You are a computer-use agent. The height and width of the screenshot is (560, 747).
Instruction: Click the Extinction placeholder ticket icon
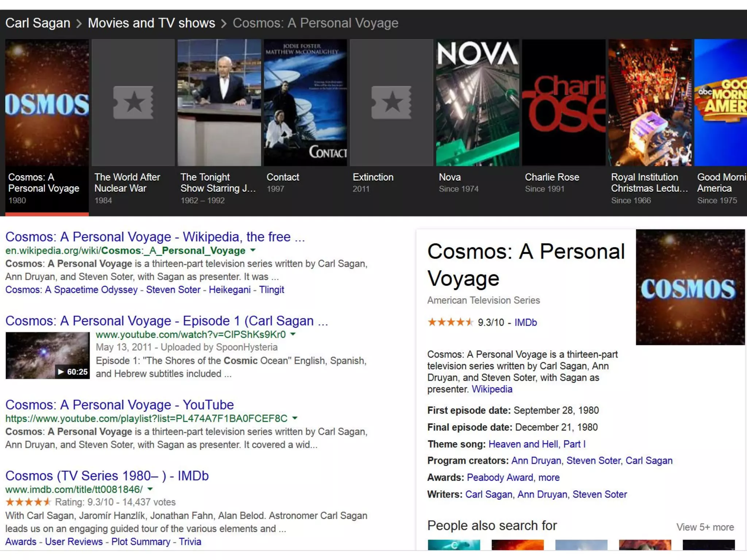coord(391,102)
